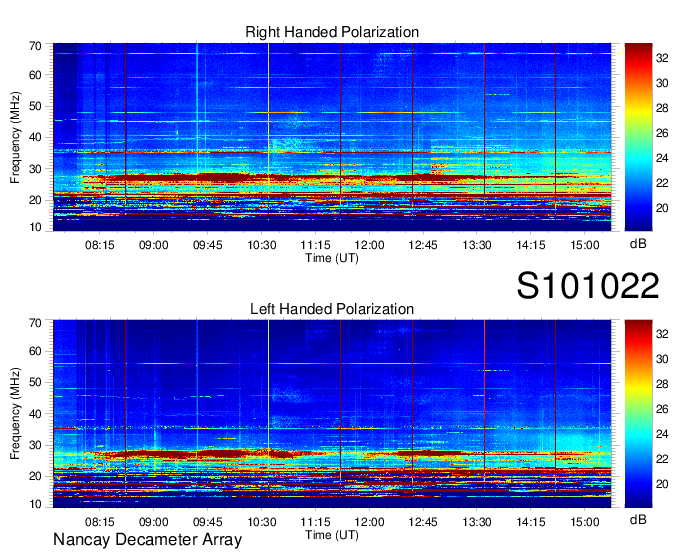
Task: Click "08:15" time tick of Left Handed plot
Action: click(x=100, y=522)
